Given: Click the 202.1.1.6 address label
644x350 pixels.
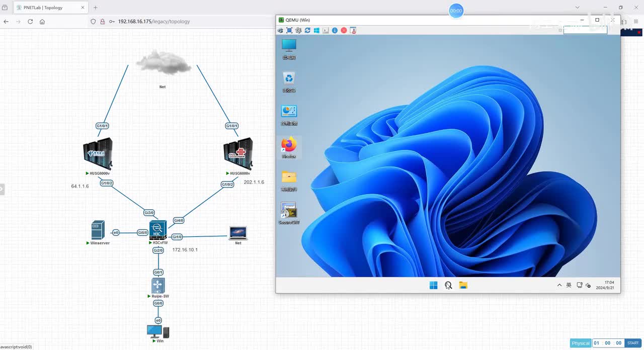Looking at the screenshot, I should click(254, 182).
